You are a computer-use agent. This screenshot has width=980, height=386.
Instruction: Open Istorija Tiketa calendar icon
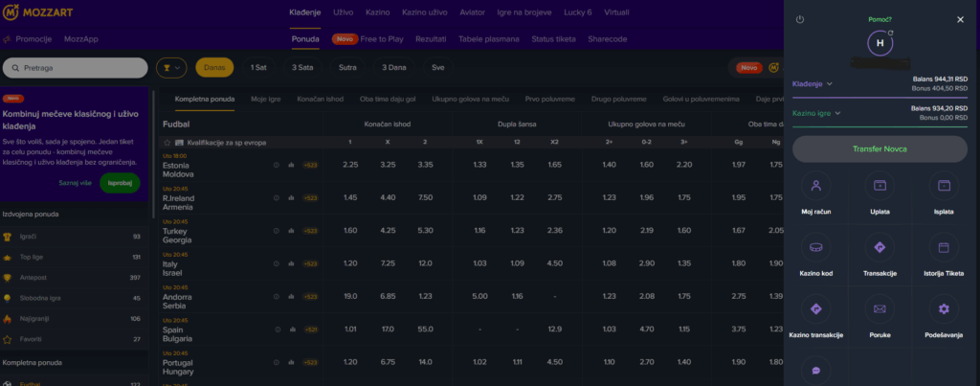pos(944,247)
